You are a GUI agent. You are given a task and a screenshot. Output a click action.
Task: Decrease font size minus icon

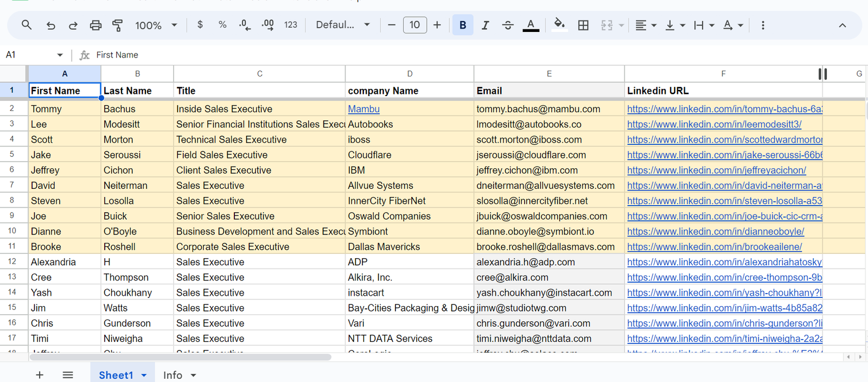click(x=391, y=25)
